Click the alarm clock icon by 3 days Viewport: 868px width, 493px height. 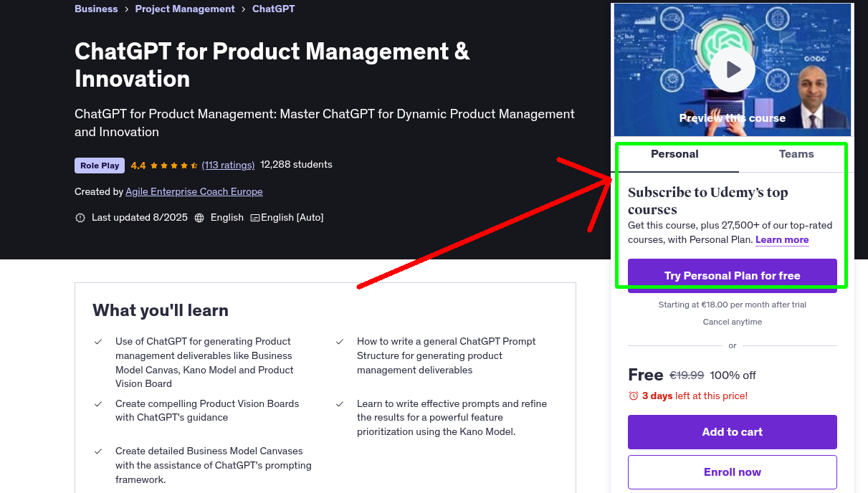(633, 396)
